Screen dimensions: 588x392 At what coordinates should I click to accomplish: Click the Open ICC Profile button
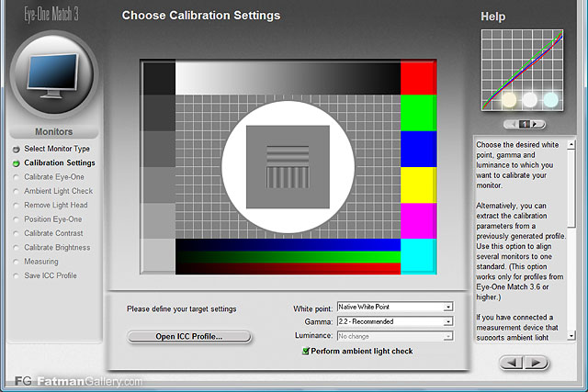[x=189, y=337]
